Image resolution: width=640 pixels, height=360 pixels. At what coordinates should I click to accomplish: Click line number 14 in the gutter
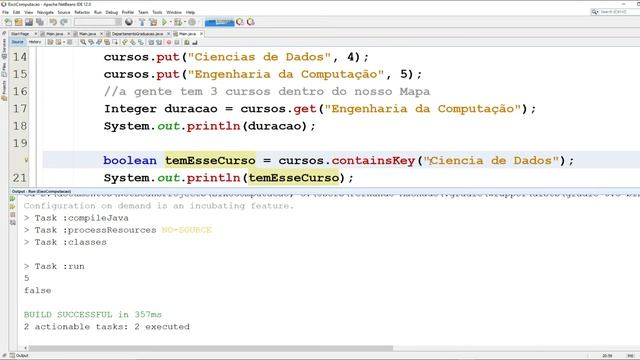pos(19,57)
